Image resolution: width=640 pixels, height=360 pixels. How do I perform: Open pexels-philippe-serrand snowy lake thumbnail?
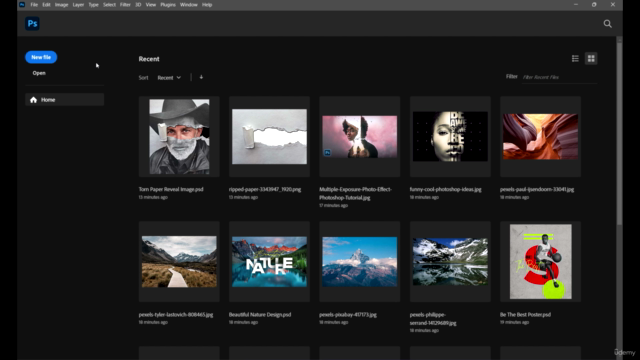click(x=450, y=262)
